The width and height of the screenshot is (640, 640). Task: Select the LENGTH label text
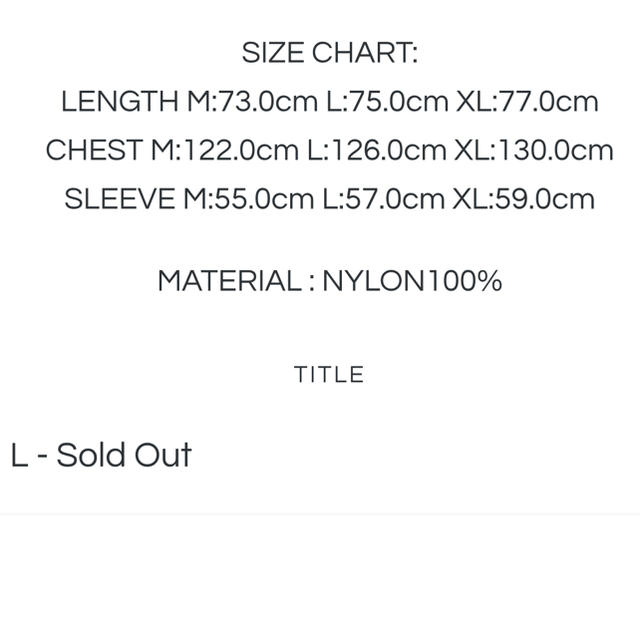click(120, 101)
